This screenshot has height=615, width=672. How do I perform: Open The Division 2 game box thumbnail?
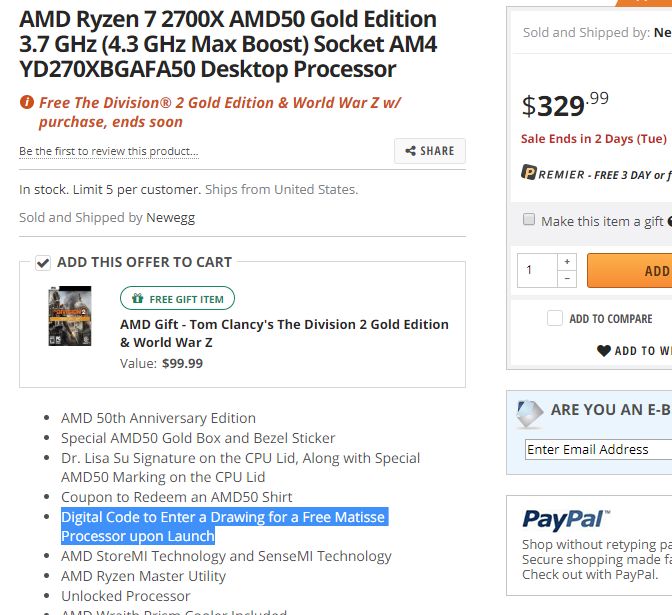(70, 316)
